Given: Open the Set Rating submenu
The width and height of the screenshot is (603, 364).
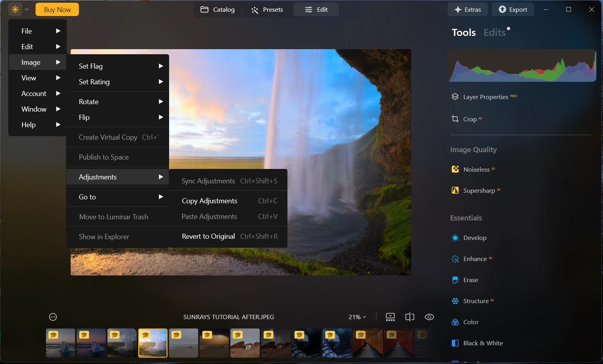Looking at the screenshot, I should click(118, 82).
